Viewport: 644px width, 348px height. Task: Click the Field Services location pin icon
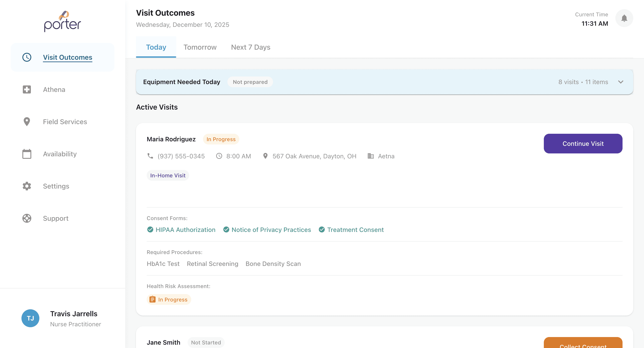(x=27, y=122)
